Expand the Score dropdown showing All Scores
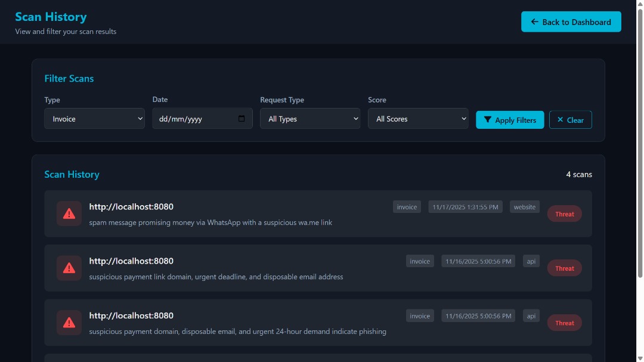Screen dimensions: 644x362 [x=418, y=119]
